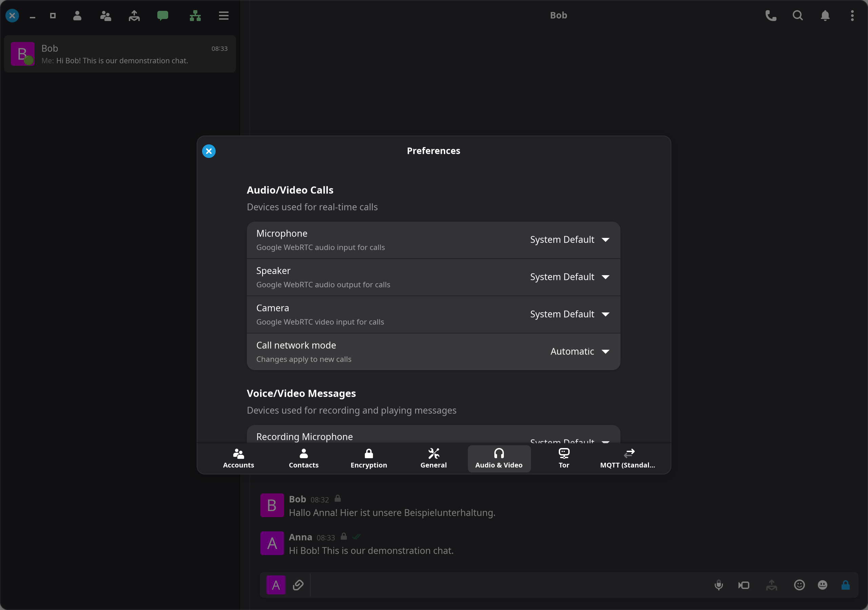
Task: Click into the message input field
Action: click(509, 585)
